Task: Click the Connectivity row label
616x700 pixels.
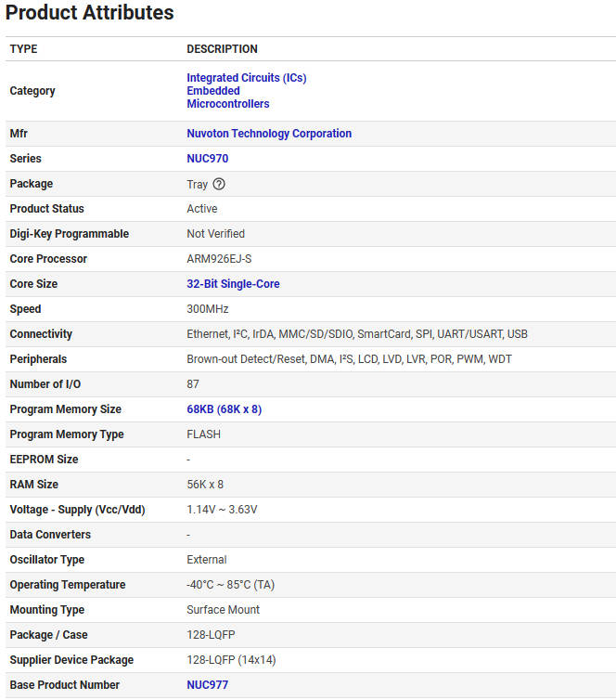Action: point(41,334)
